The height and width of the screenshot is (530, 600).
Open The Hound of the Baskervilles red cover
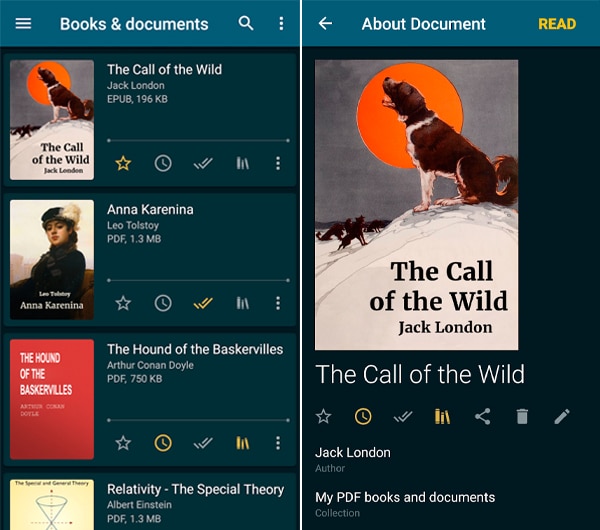[52, 399]
